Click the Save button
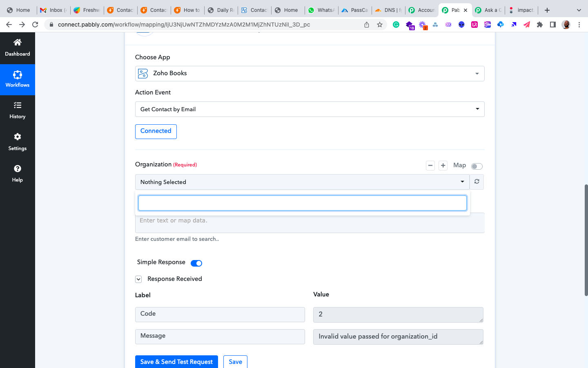Image resolution: width=588 pixels, height=368 pixels. coord(235,362)
